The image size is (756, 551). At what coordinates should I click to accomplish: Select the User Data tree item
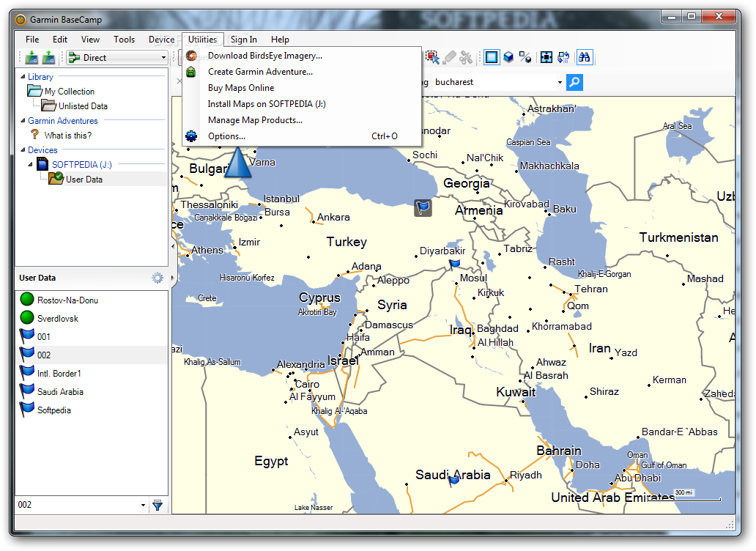coord(84,180)
